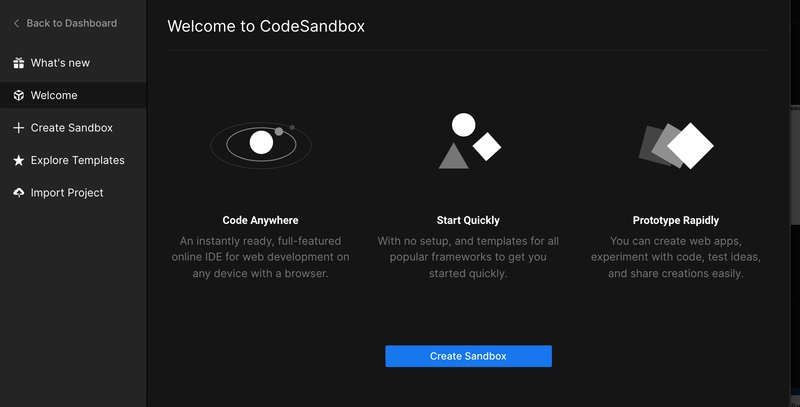Click the 'You can create web apps' description
Screen dimensions: 800x407
pos(676,257)
